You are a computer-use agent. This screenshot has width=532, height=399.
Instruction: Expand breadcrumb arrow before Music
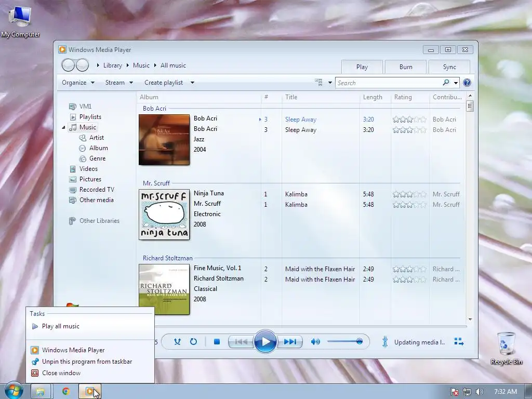pos(128,65)
